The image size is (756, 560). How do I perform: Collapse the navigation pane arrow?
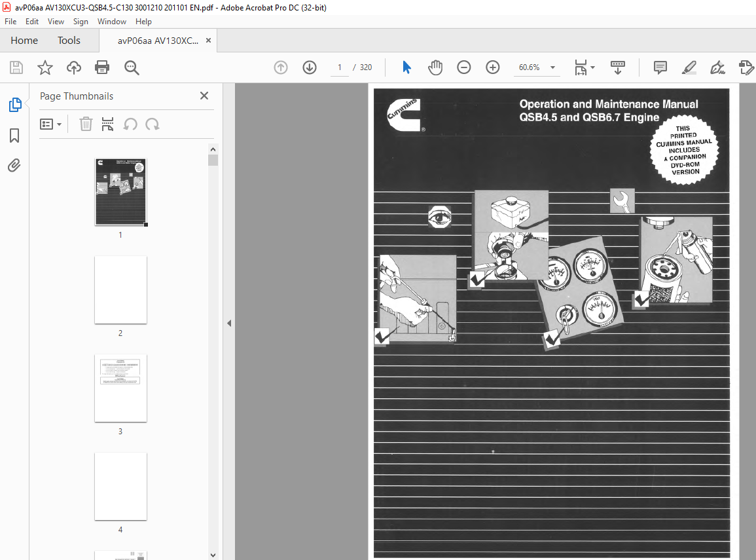tap(229, 323)
